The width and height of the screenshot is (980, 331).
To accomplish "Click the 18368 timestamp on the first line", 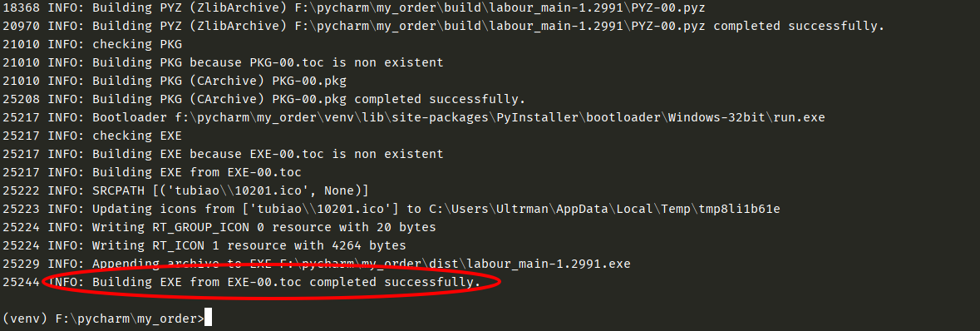I will click(x=22, y=7).
